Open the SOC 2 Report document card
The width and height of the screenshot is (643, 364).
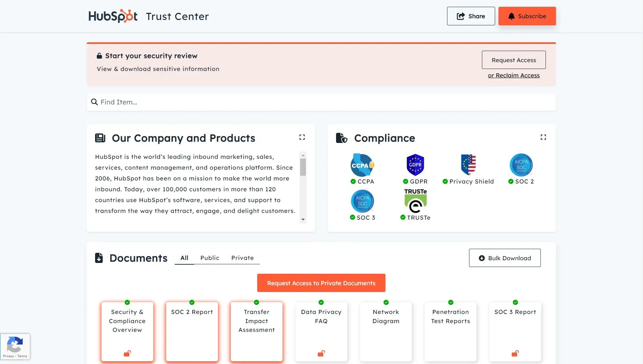pos(192,332)
